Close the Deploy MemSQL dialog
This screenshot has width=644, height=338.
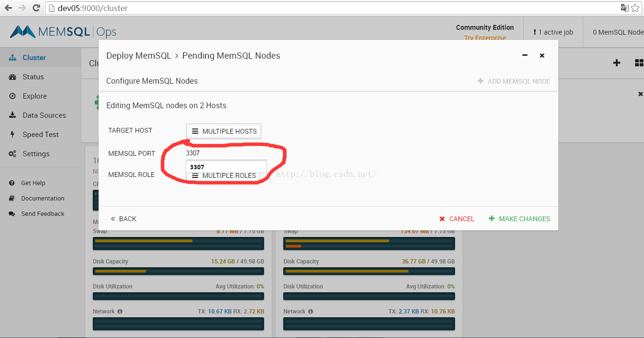coord(542,55)
